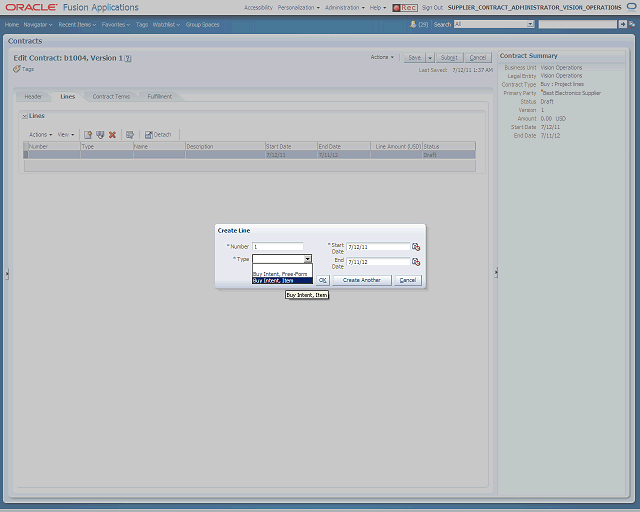Click the global search text box
Screen dimensions: 640x512
(x=578, y=24)
